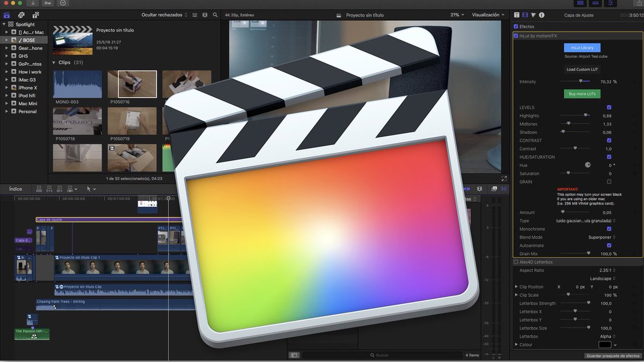Open the Photos and Audio sidebar
This screenshot has width=644, height=362.
point(21,15)
